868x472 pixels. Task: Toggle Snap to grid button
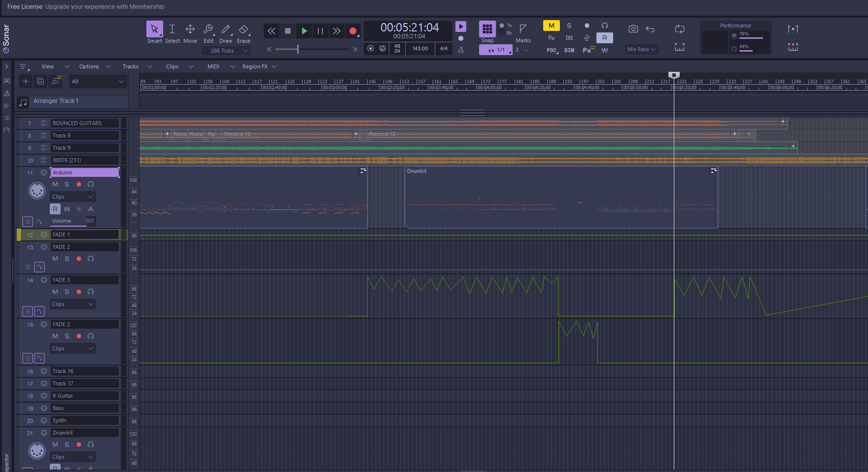tap(487, 29)
